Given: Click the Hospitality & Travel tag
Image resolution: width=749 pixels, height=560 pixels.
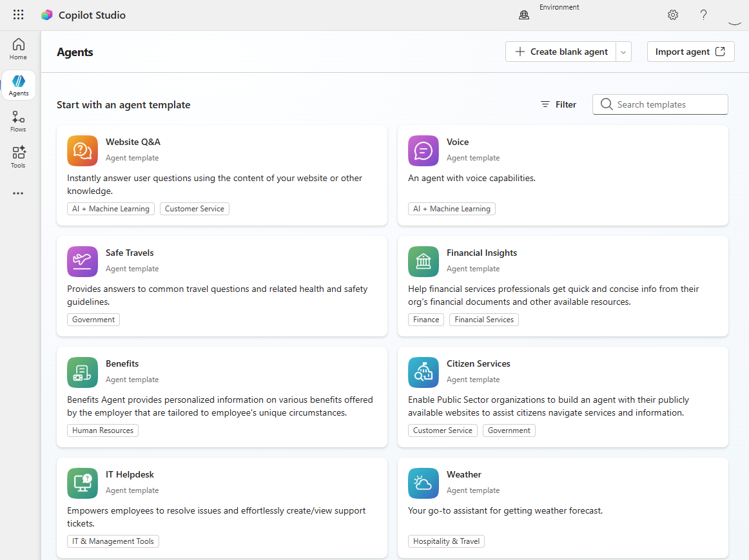Looking at the screenshot, I should click(x=447, y=541).
